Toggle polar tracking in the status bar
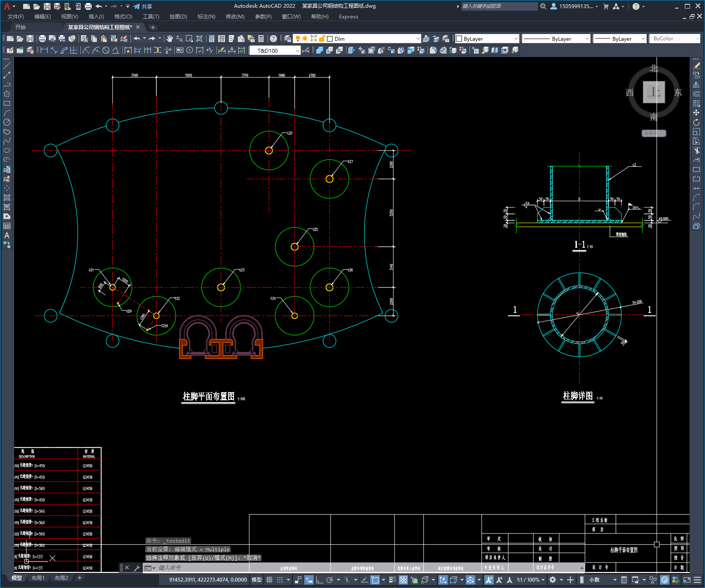Image resolution: width=705 pixels, height=588 pixels. (x=330, y=580)
